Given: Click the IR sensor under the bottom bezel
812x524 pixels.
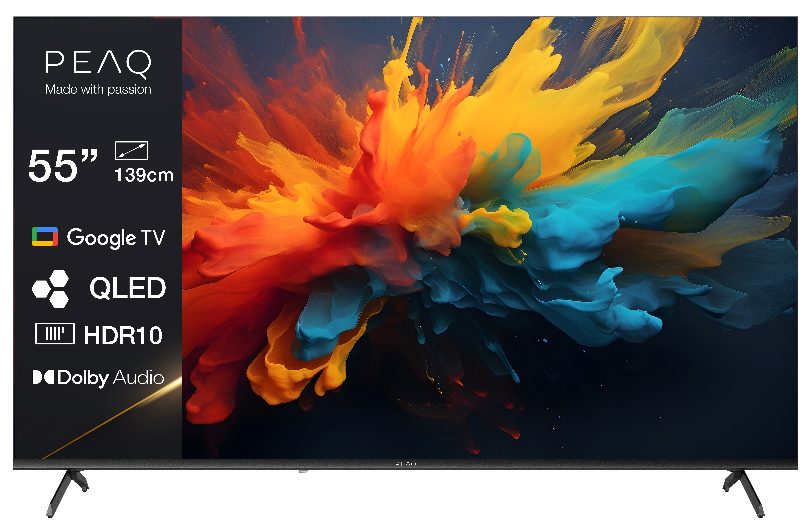Looking at the screenshot, I should tap(303, 472).
